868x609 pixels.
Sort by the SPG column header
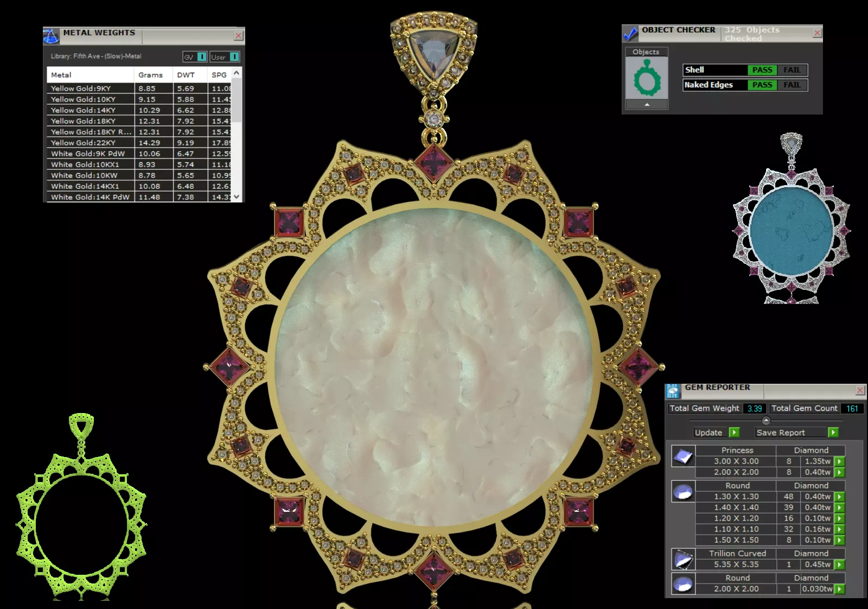point(220,75)
